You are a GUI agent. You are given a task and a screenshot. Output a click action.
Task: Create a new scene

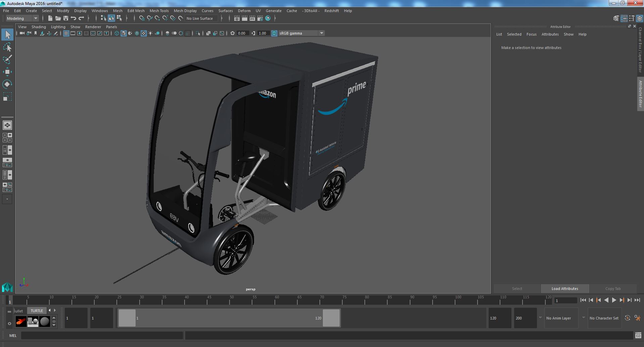(x=50, y=18)
